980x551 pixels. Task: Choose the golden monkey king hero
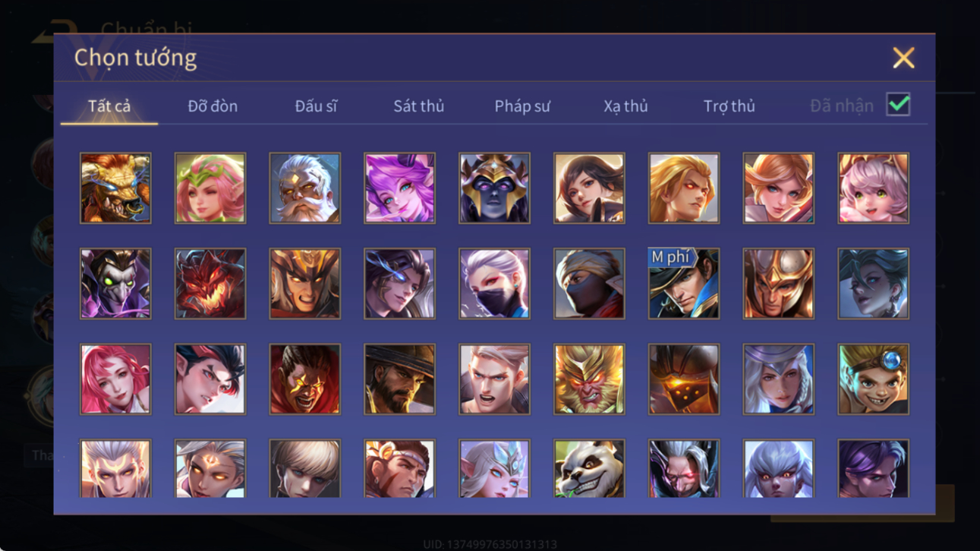click(589, 379)
